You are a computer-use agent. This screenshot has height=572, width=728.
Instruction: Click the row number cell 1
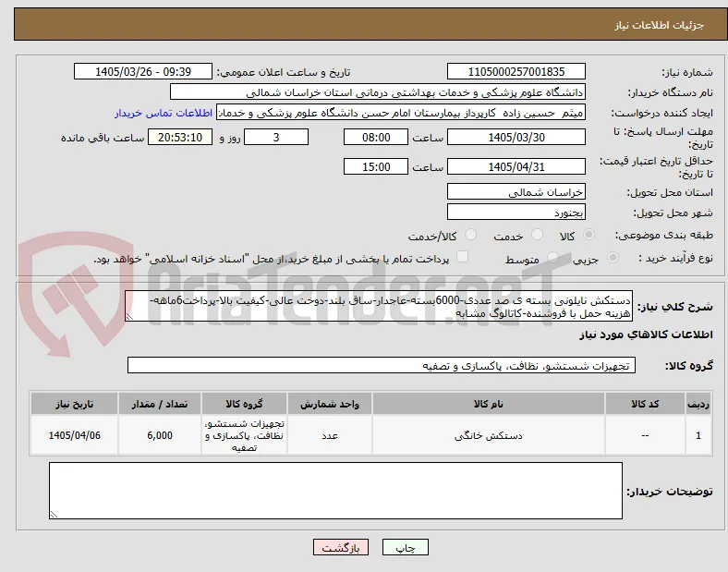[698, 435]
